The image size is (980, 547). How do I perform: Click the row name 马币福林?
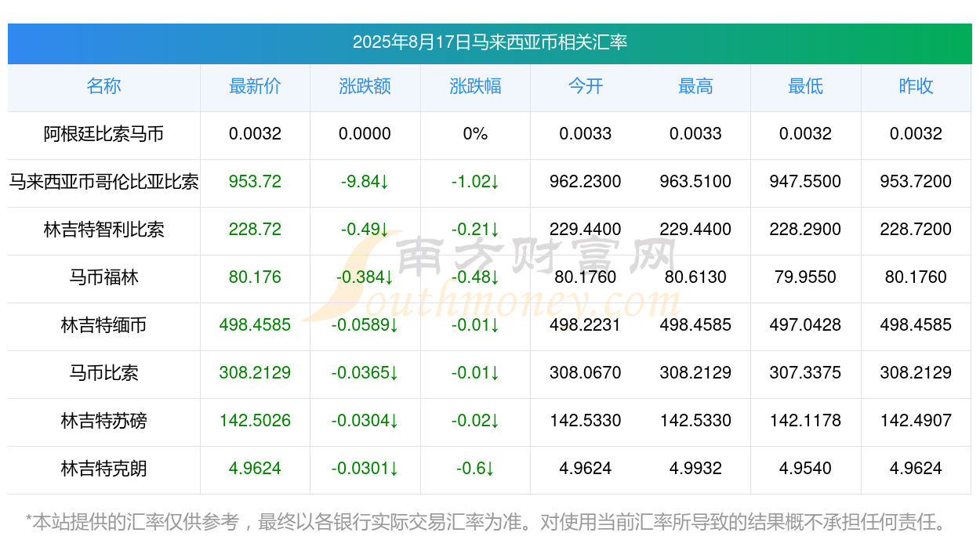click(103, 277)
